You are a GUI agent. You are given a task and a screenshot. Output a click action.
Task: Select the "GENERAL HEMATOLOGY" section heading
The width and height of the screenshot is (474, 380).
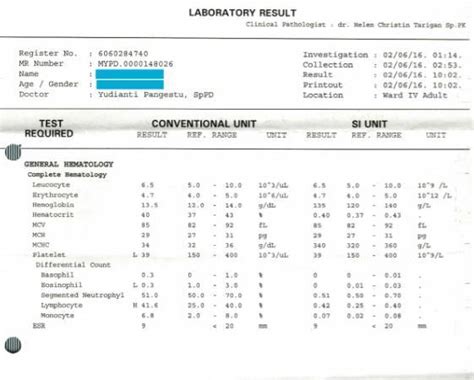click(69, 164)
